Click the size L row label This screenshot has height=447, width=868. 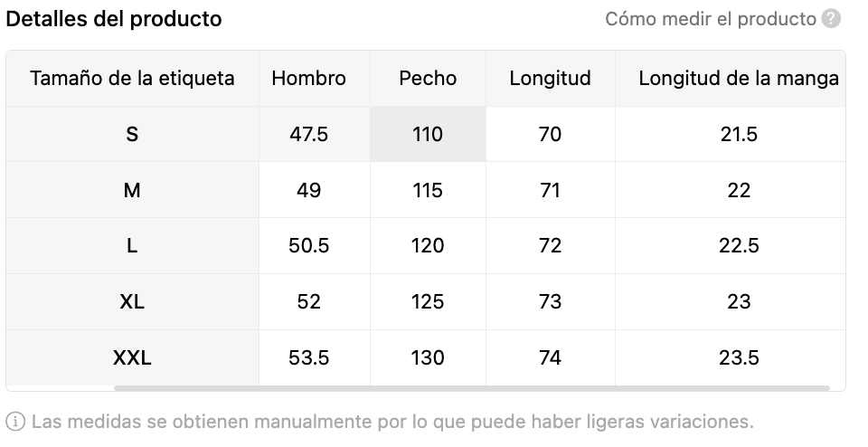[132, 245]
